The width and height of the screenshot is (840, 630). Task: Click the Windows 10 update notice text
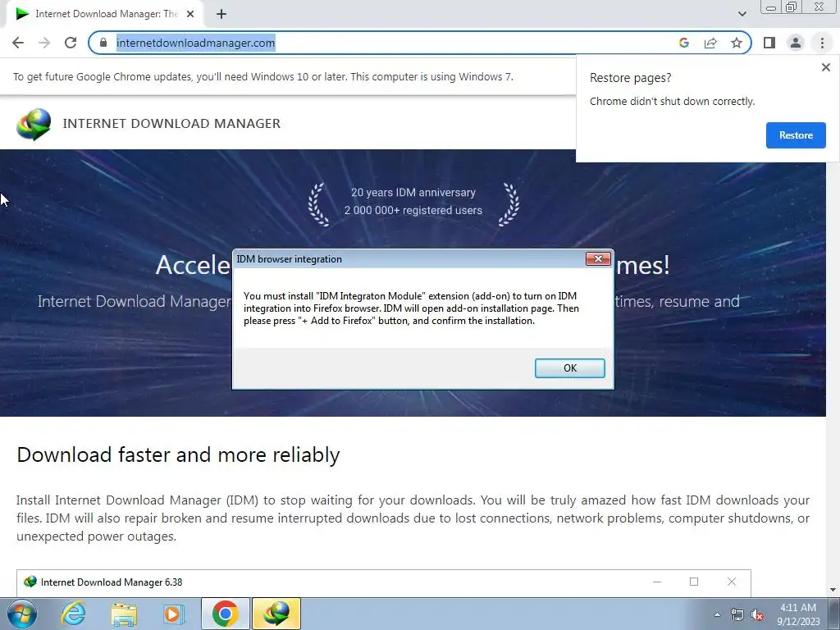pyautogui.click(x=263, y=76)
